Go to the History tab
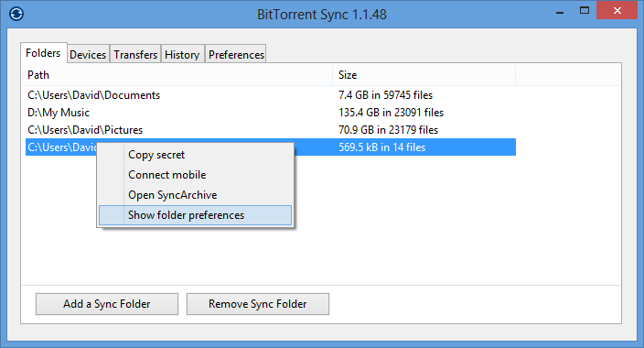The image size is (644, 348). coord(182,55)
